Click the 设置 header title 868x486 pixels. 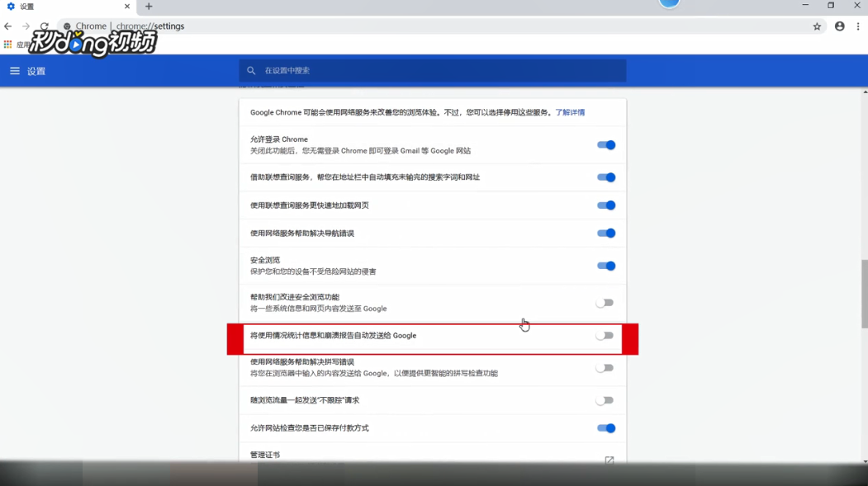[36, 71]
